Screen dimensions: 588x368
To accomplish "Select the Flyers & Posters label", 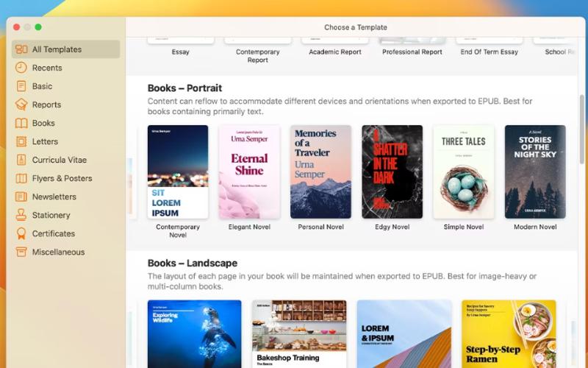I will (62, 178).
